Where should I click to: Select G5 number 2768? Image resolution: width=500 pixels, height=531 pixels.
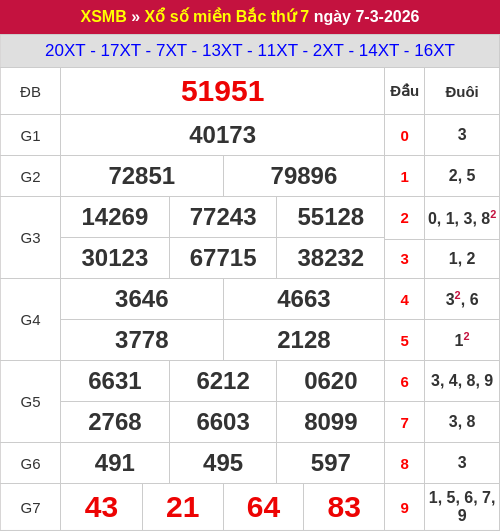115,422
